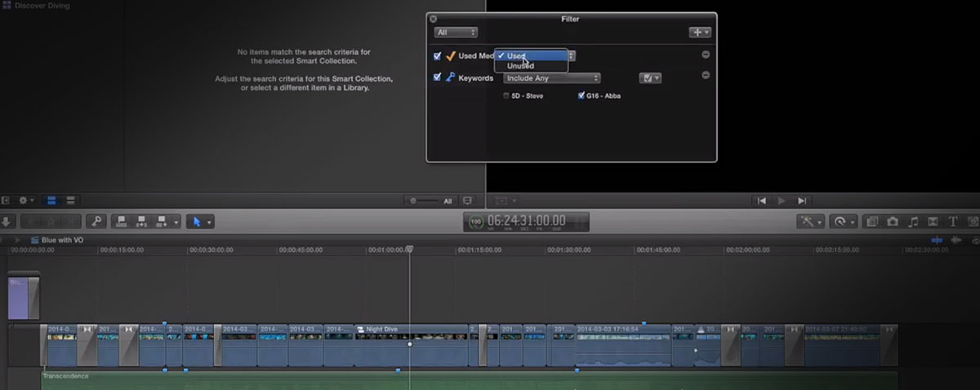980x390 pixels.
Task: Toggle video skimming in the timeline
Action: [937, 240]
